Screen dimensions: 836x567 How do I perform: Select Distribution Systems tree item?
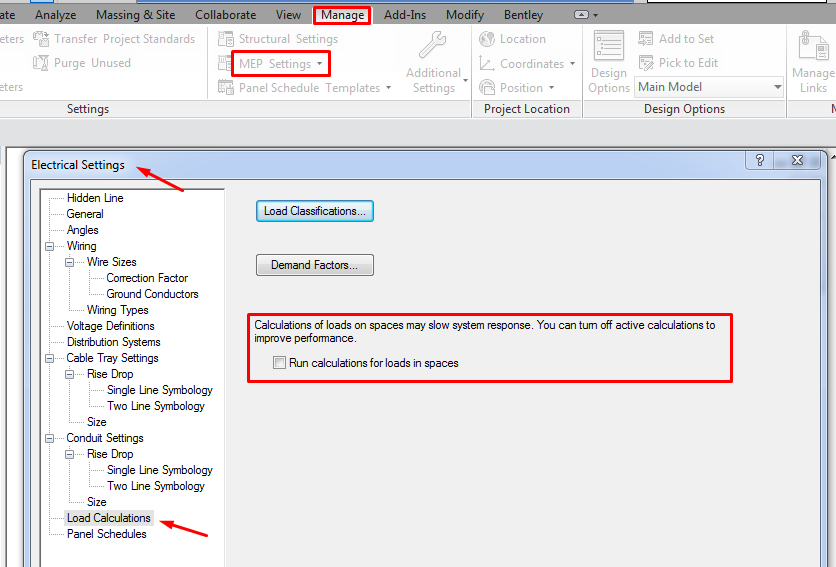(x=114, y=342)
